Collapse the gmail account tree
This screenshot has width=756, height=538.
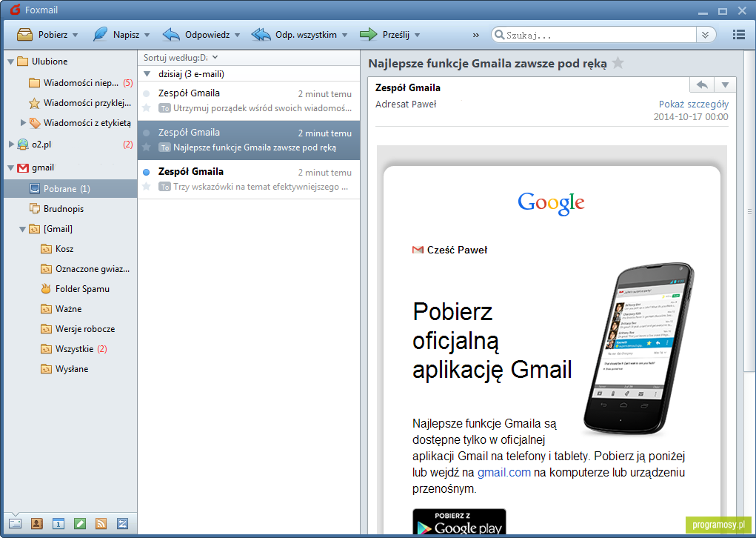[10, 168]
